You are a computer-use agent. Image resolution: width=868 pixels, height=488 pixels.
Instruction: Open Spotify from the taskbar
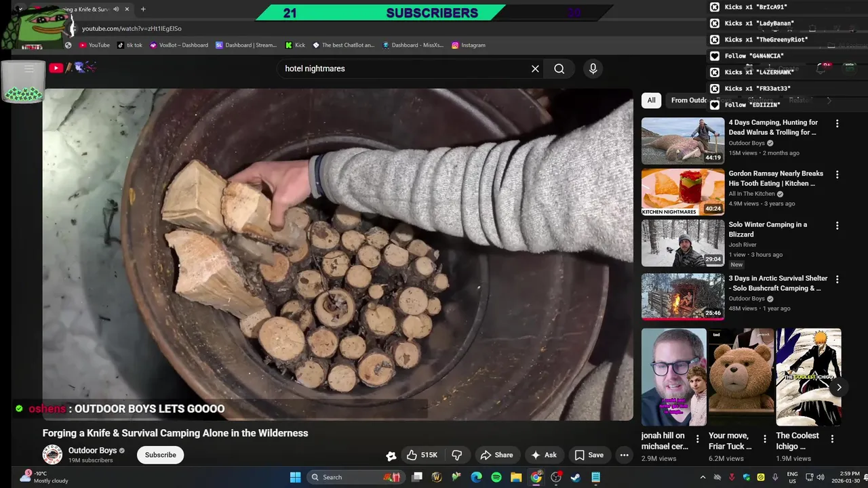coord(496,477)
